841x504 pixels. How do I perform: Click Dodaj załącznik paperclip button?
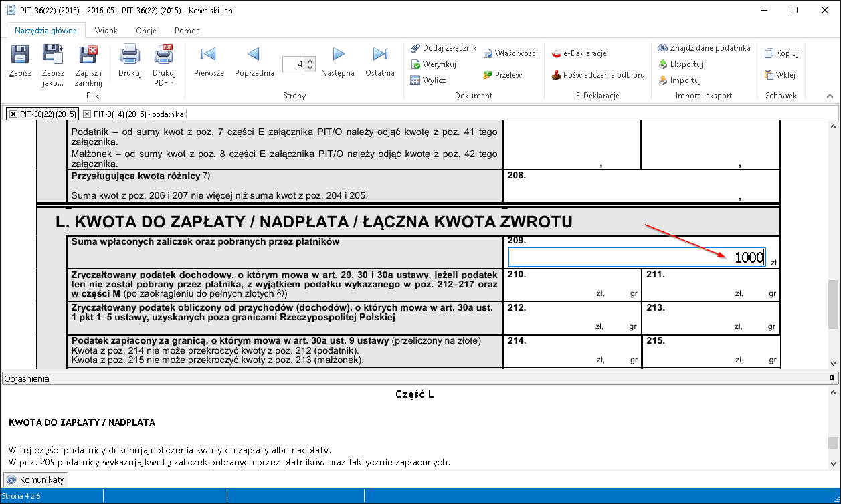pyautogui.click(x=444, y=48)
